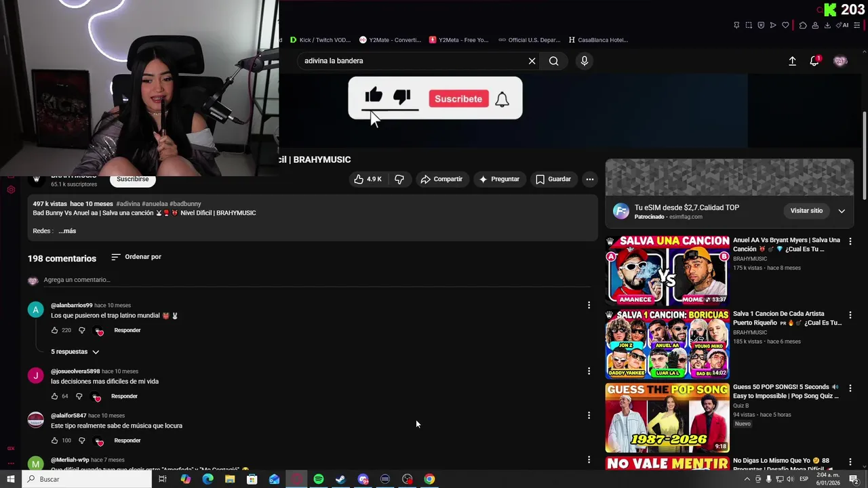Screen dimensions: 868x488
Task: Click the heart bookmark icon in browser toolbar
Action: click(x=785, y=25)
